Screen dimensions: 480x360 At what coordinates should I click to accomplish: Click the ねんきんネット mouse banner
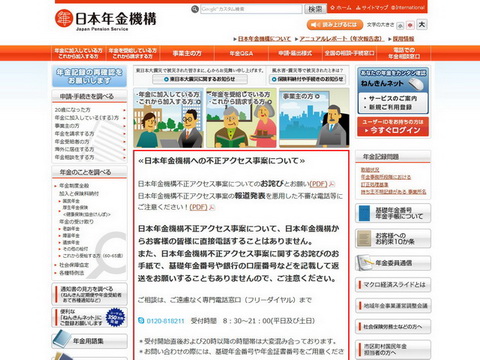point(393,80)
